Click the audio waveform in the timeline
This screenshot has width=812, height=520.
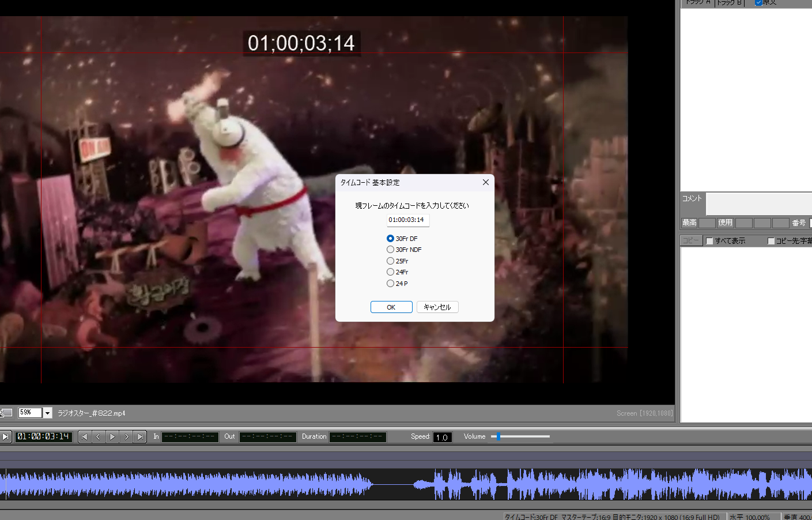click(x=406, y=484)
